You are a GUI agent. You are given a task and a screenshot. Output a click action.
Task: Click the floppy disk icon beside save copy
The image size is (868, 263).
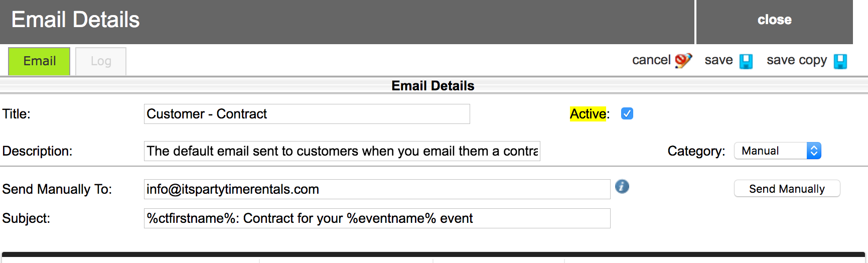click(x=840, y=61)
